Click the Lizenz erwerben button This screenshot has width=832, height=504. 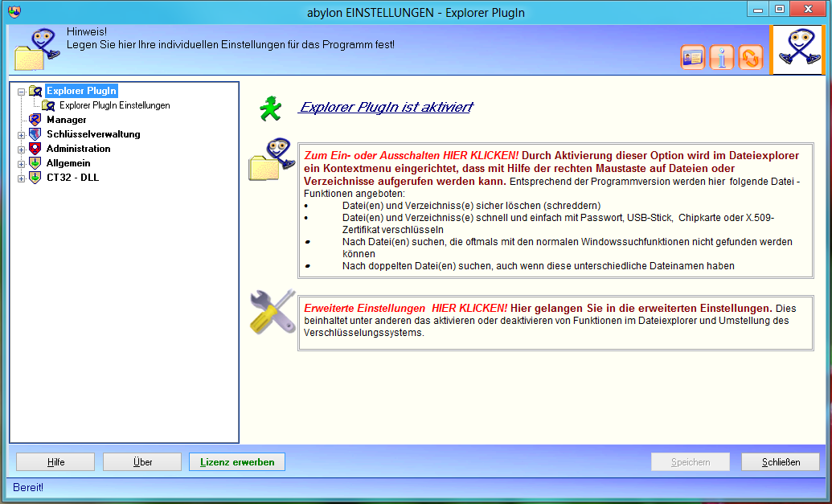tap(237, 462)
